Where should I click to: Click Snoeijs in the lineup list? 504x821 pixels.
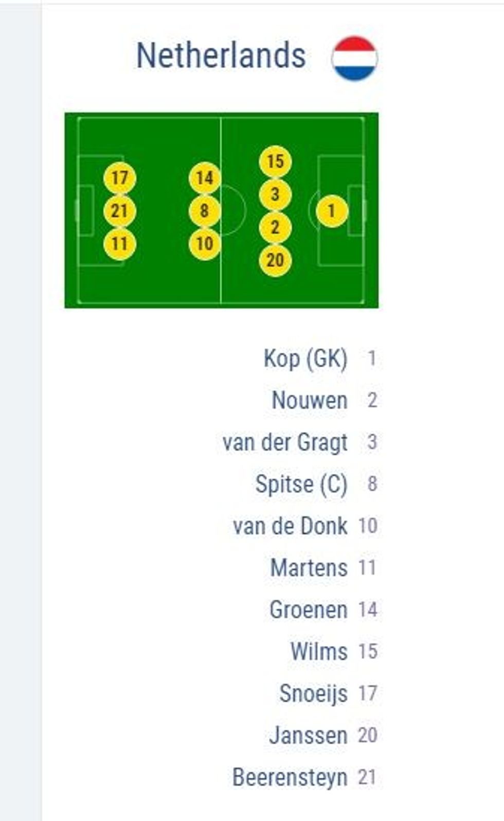(313, 693)
